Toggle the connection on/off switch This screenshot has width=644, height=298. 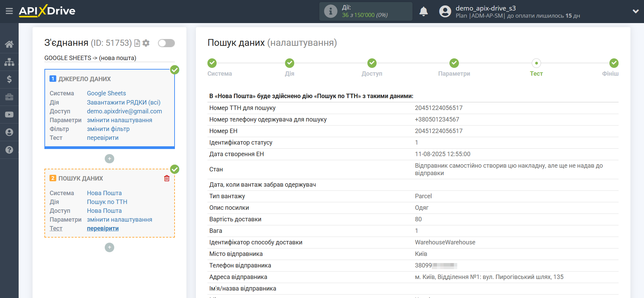pos(166,43)
